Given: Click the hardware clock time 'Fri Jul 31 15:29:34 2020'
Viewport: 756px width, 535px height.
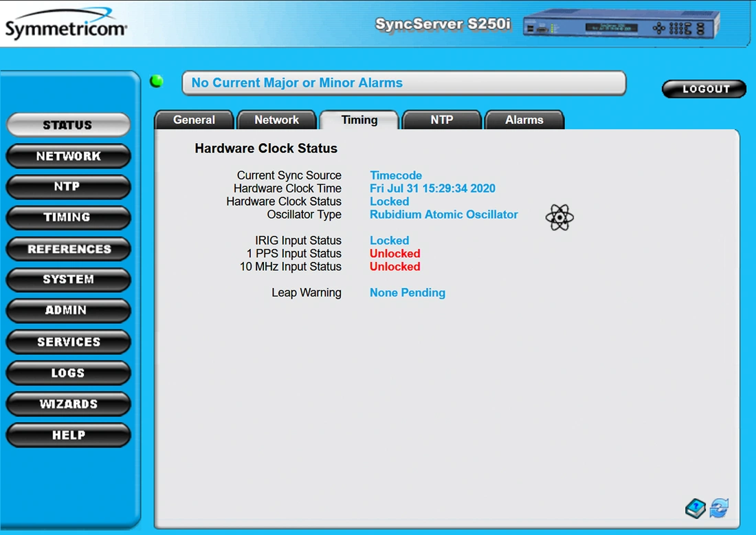Looking at the screenshot, I should pos(432,188).
